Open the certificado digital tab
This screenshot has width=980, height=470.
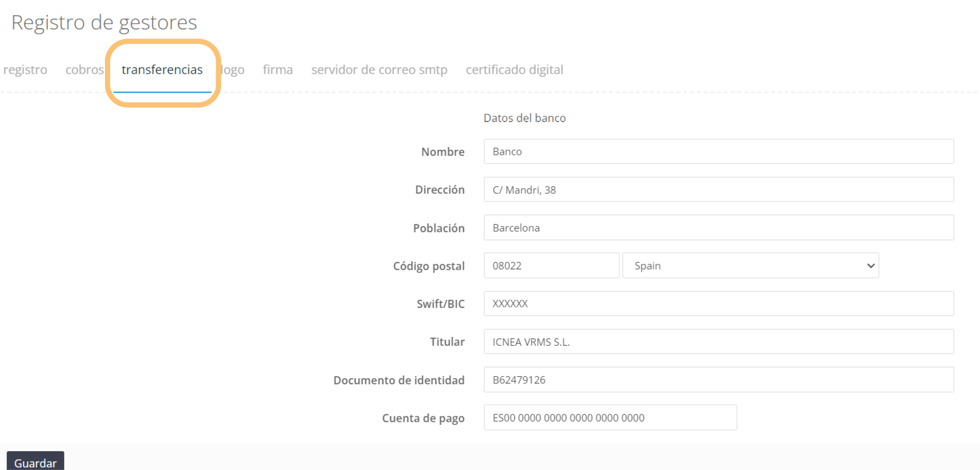514,70
